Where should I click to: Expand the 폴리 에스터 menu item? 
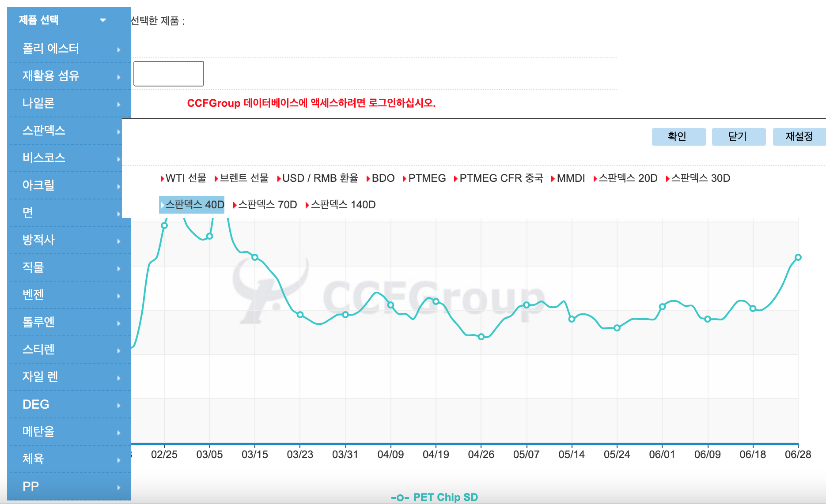(69, 49)
